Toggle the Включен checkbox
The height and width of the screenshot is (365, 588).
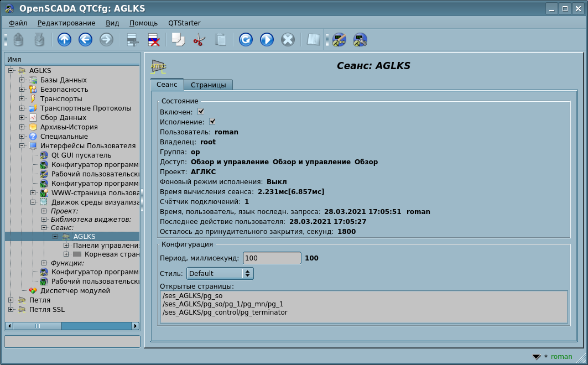pyautogui.click(x=201, y=111)
